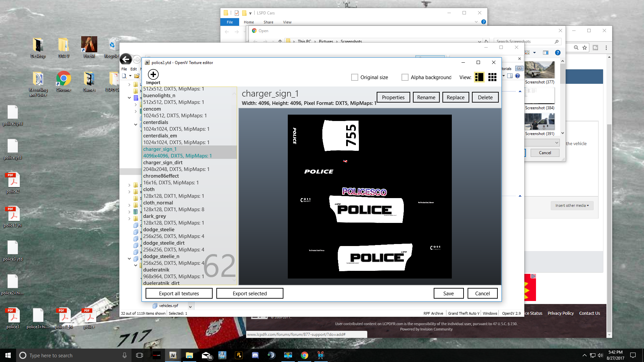The height and width of the screenshot is (362, 644).
Task: Switch to grid thumbnails view icon
Action: [492, 77]
